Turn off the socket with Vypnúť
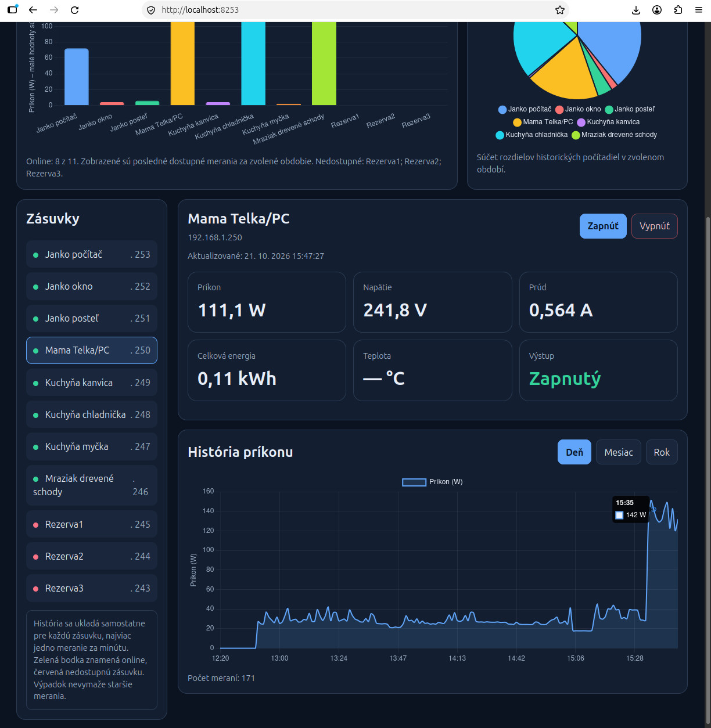Viewport: 711px width, 728px height. click(x=655, y=226)
